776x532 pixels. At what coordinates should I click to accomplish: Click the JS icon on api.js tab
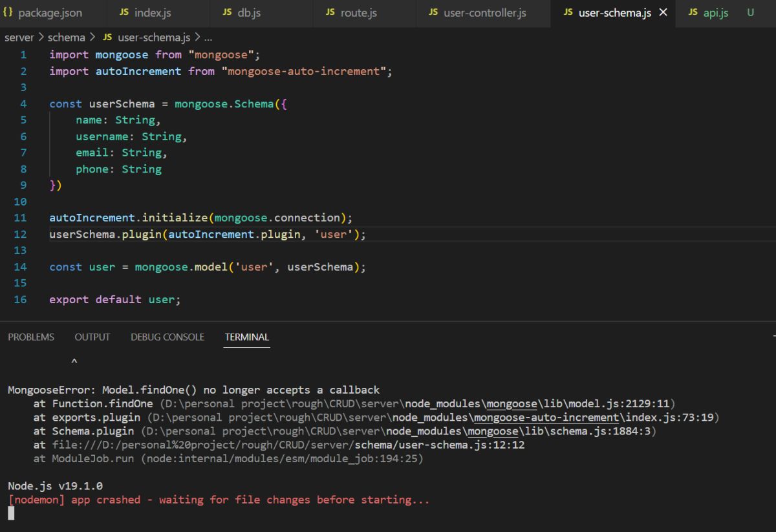click(x=693, y=13)
